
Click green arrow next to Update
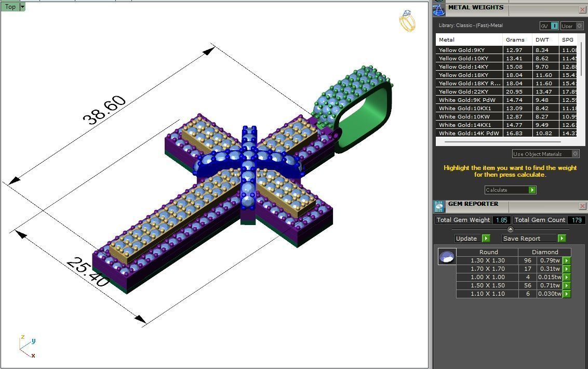[x=486, y=239]
